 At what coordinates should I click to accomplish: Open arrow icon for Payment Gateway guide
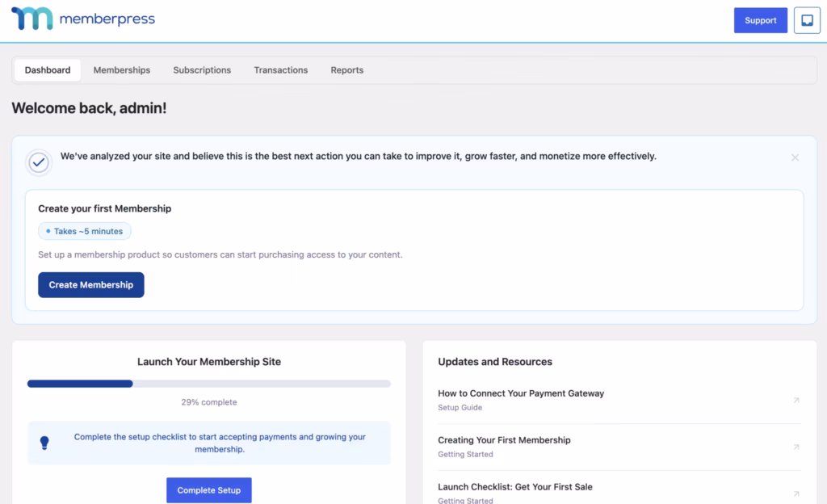click(x=796, y=400)
